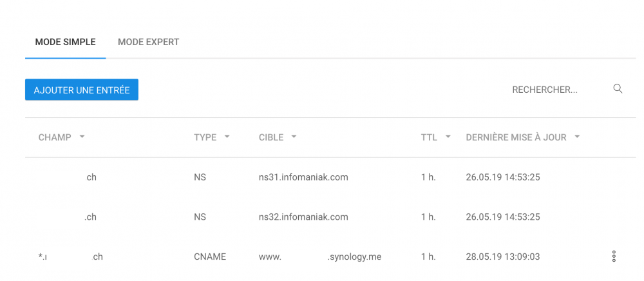Expand the CIBLE column sort arrow
Image resolution: width=644 pixels, height=281 pixels.
coord(294,137)
